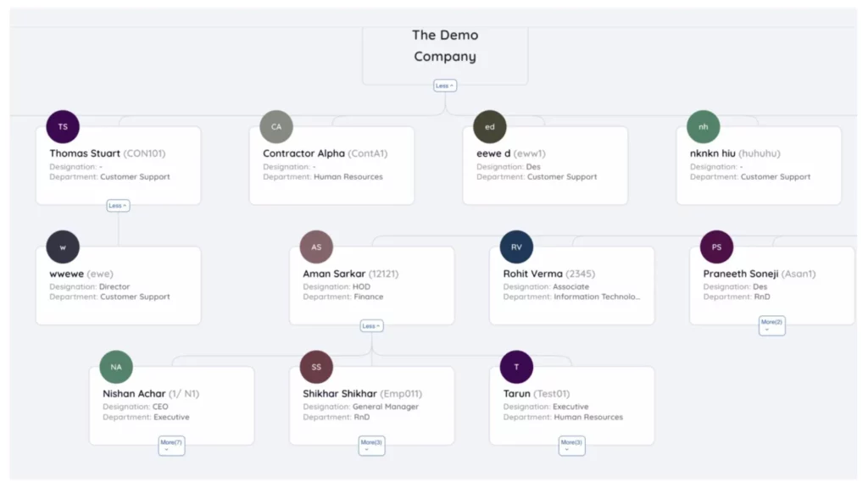Image resolution: width=868 pixels, height=488 pixels.
Task: Click Tarun's T avatar icon
Action: coord(516,367)
